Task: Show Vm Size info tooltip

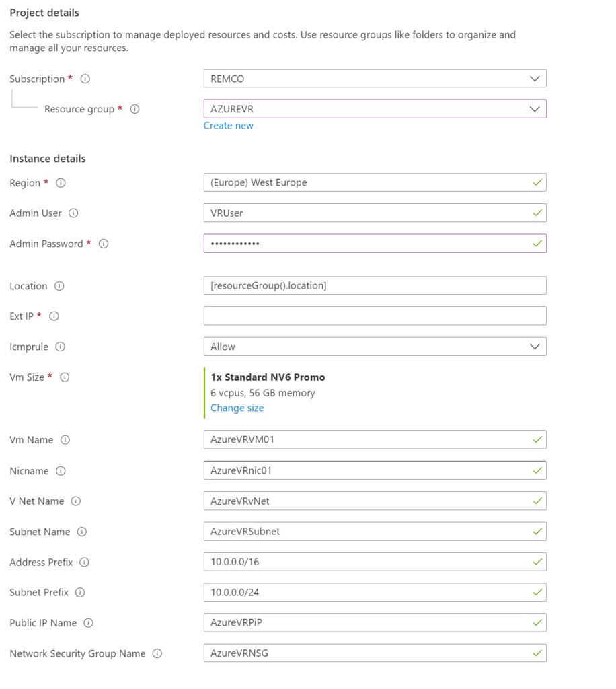Action: pyautogui.click(x=65, y=377)
